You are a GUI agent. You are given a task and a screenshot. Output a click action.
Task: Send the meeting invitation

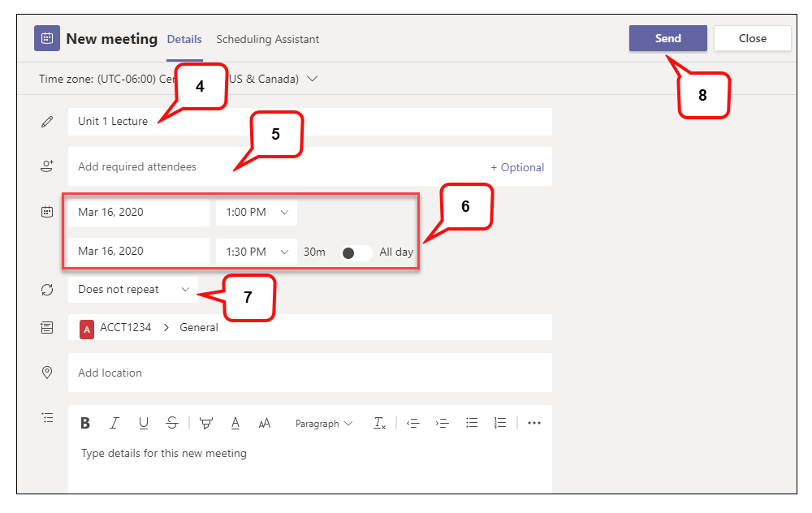[x=667, y=38]
